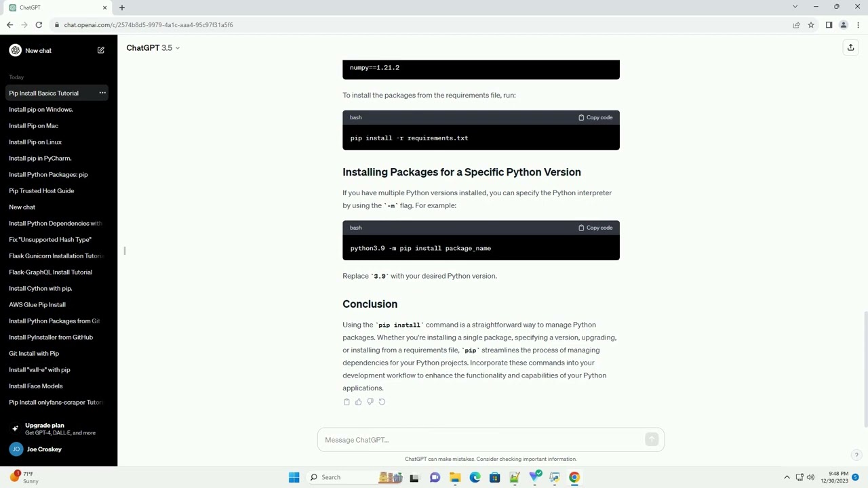Copy the response using clipboard icon
This screenshot has width=868, height=488.
click(x=347, y=402)
